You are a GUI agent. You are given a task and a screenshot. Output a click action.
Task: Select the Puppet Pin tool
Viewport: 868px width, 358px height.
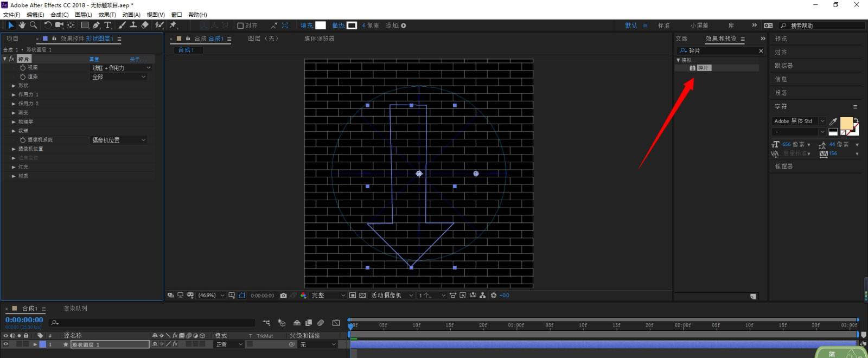[x=173, y=25]
